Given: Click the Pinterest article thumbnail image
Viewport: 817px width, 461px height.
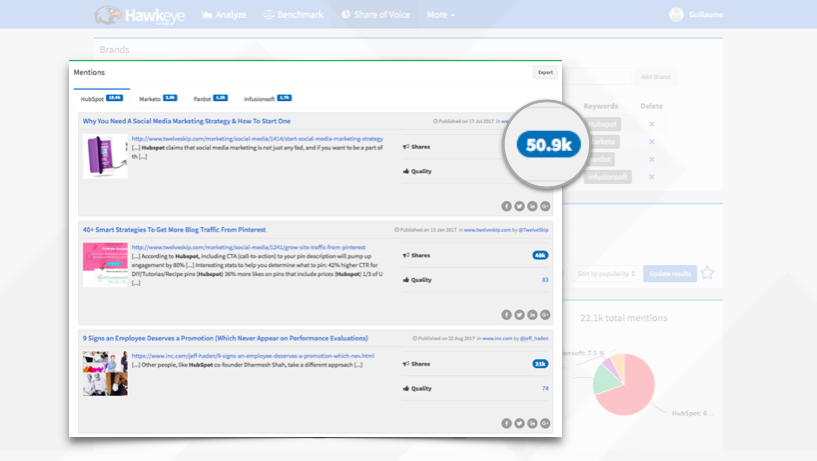Looking at the screenshot, I should click(x=105, y=265).
